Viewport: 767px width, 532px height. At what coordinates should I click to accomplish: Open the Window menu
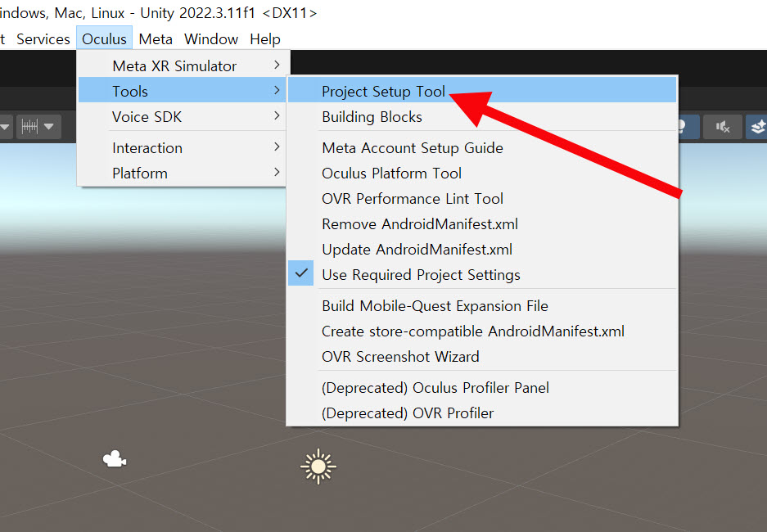click(211, 39)
